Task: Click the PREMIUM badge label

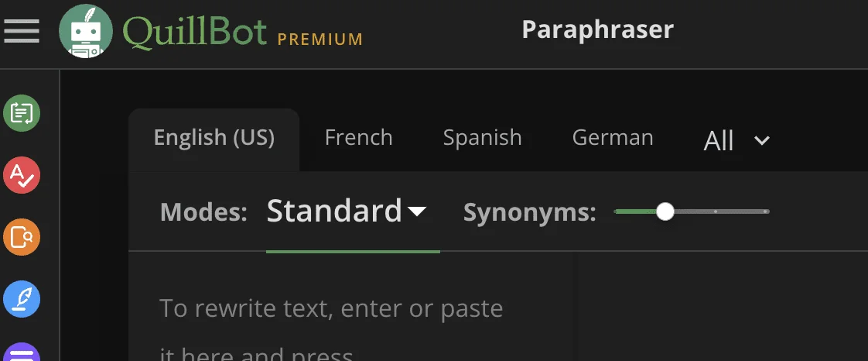Action: [320, 40]
